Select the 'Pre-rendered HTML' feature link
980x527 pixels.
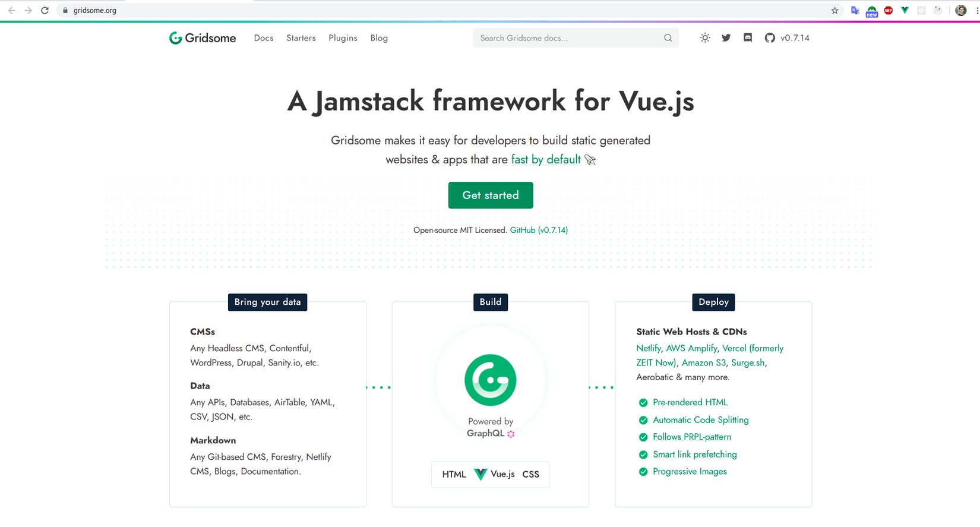[690, 403]
